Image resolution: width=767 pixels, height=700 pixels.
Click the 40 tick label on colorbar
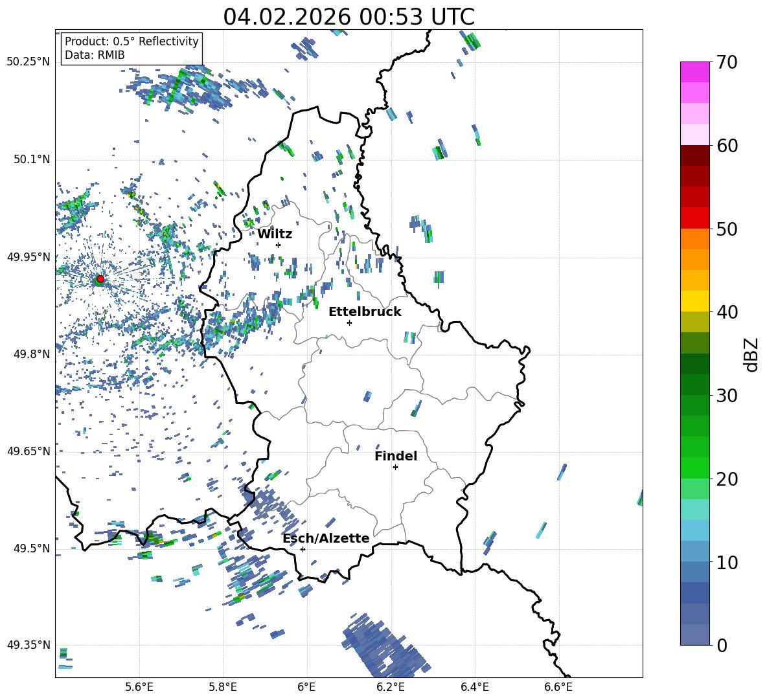726,312
